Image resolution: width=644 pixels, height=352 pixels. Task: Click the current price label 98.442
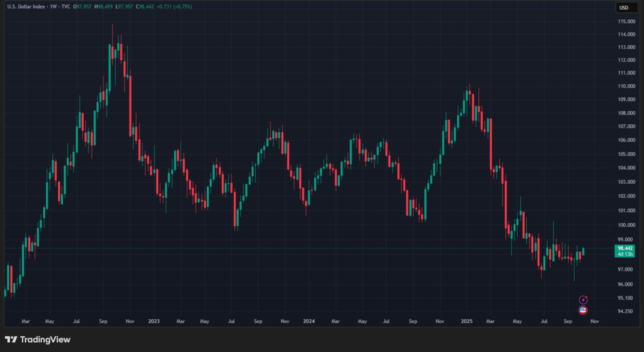[625, 249]
